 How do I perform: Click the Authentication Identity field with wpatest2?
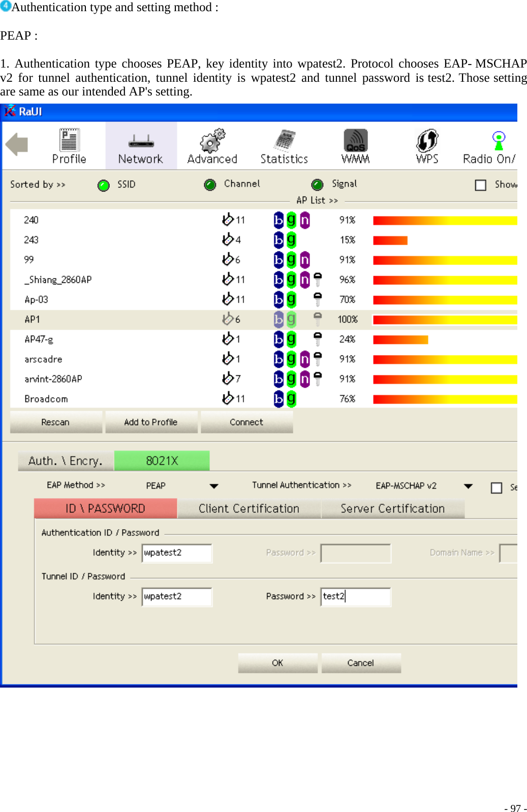[177, 553]
